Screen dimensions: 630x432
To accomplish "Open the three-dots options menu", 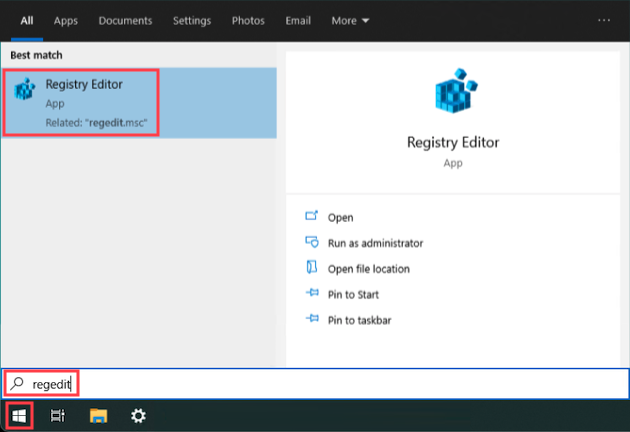I will pyautogui.click(x=603, y=20).
